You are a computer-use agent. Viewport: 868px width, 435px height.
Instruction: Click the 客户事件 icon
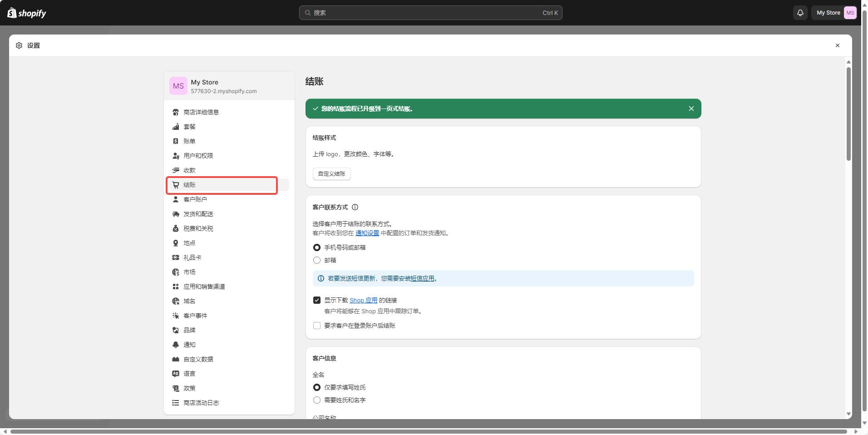(176, 316)
